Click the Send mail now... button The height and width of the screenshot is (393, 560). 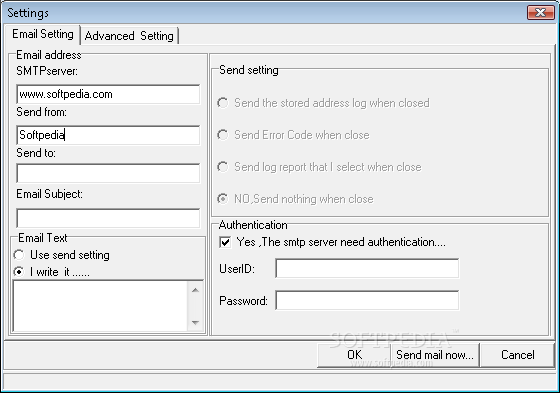coord(435,355)
